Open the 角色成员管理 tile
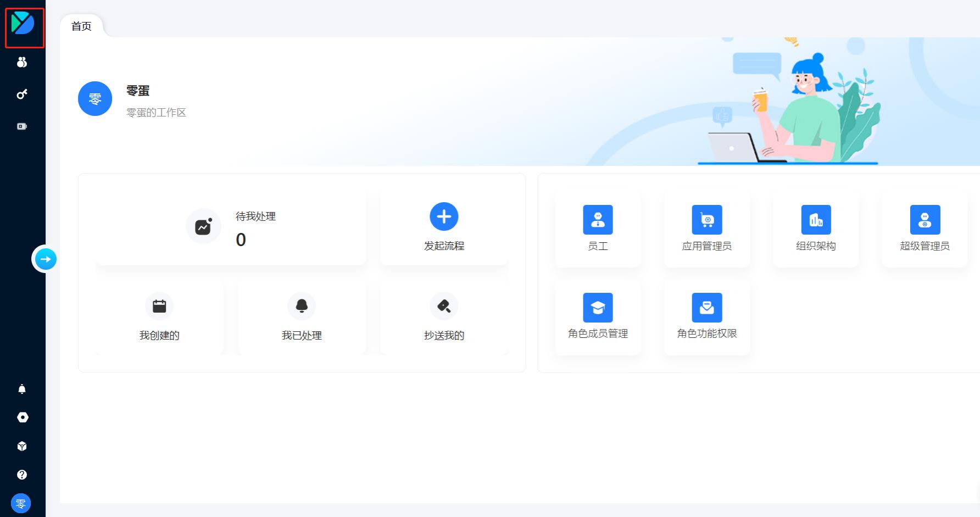 point(598,317)
